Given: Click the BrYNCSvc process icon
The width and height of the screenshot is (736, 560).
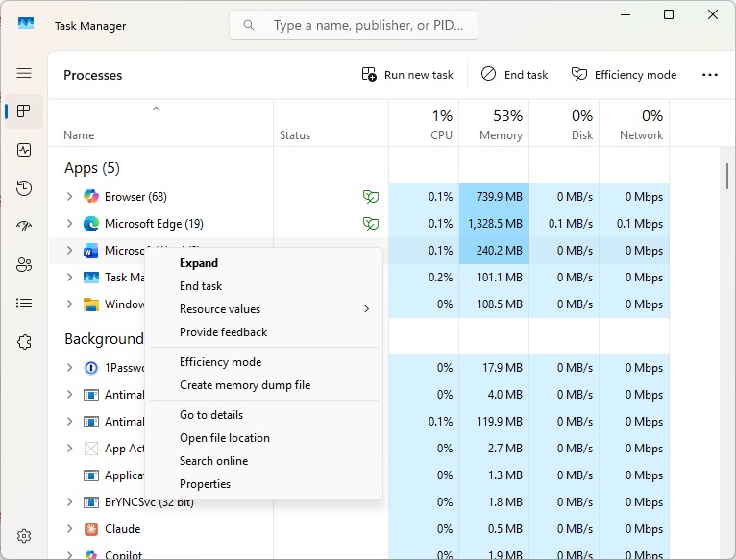Looking at the screenshot, I should (x=91, y=502).
